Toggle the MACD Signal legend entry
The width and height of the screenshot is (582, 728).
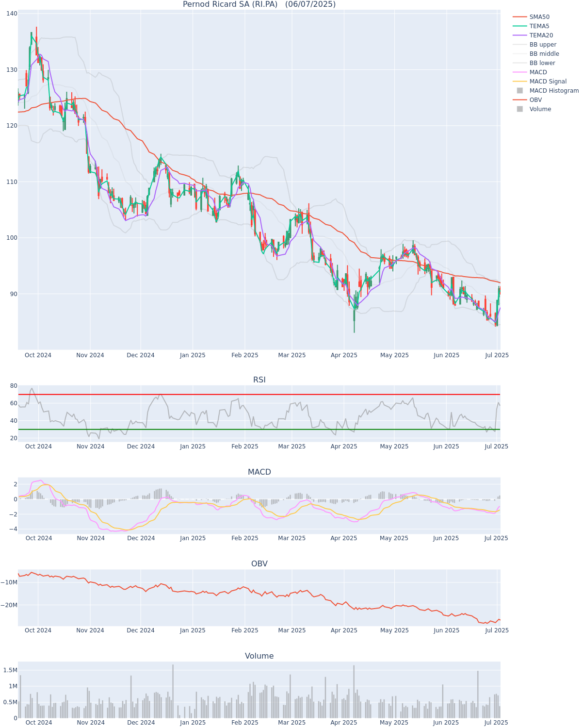point(539,82)
